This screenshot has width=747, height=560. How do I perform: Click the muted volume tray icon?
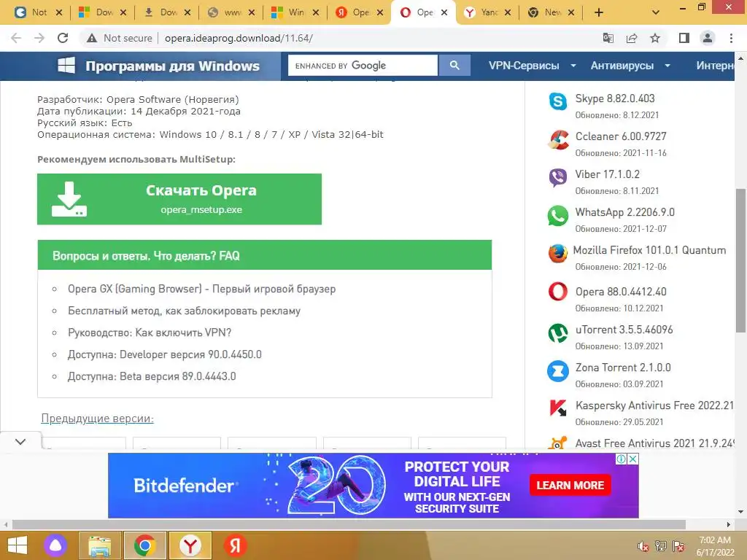(x=643, y=546)
